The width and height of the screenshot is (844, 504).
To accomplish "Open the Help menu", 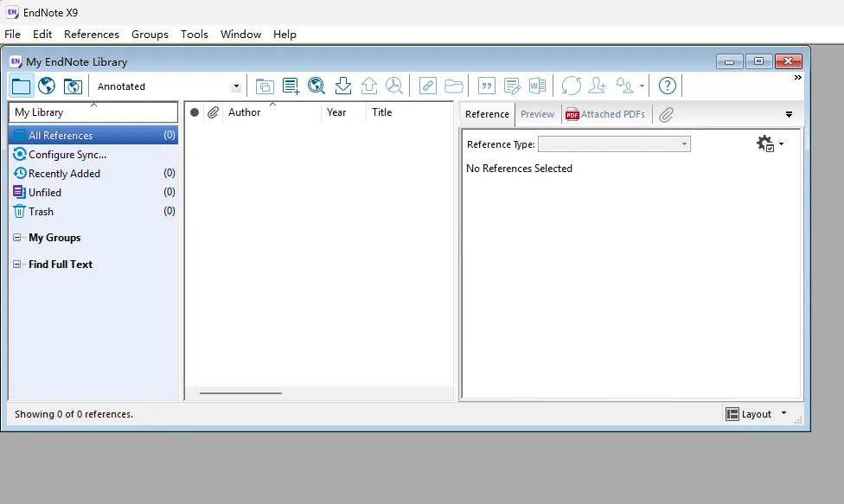I will click(285, 35).
